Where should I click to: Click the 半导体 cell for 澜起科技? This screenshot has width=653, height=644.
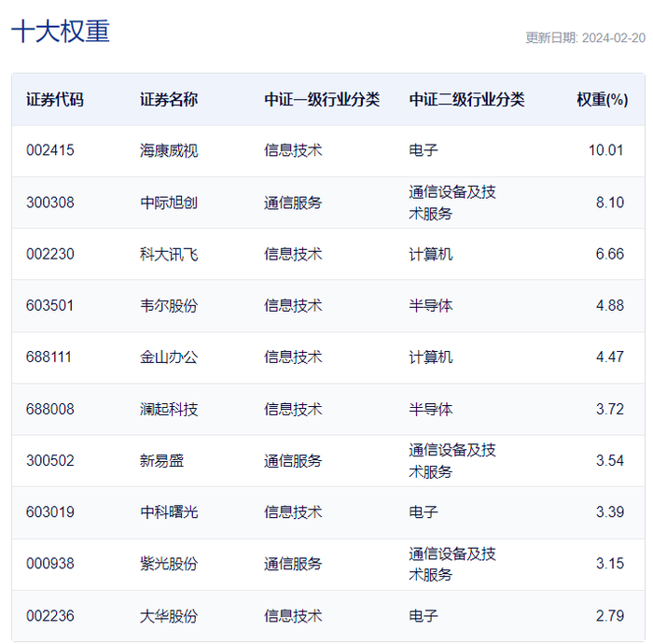click(431, 409)
